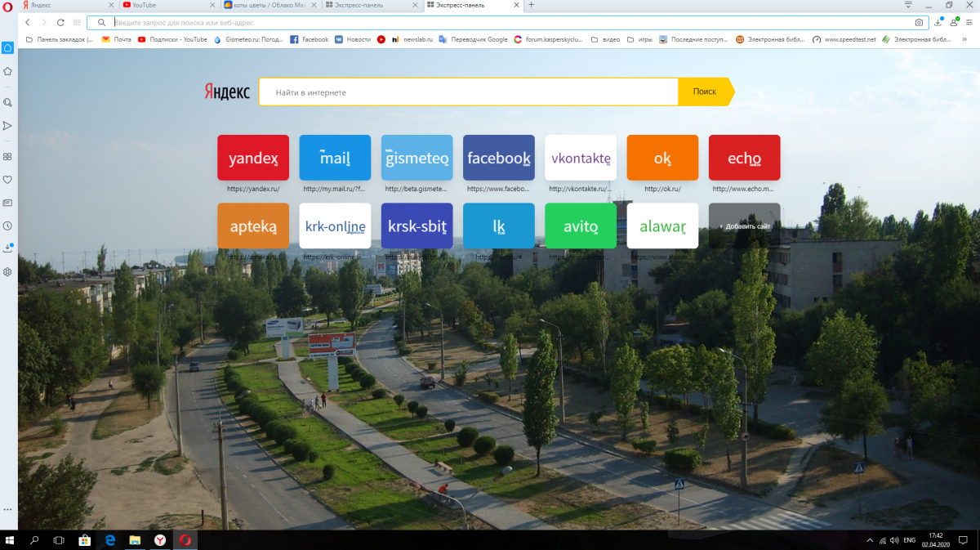
Task: Open sidebar Settings gear icon
Action: point(7,271)
